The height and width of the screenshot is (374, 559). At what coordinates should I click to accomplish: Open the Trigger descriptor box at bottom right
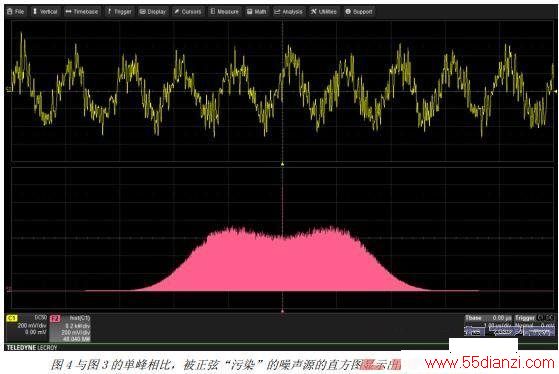pyautogui.click(x=535, y=325)
